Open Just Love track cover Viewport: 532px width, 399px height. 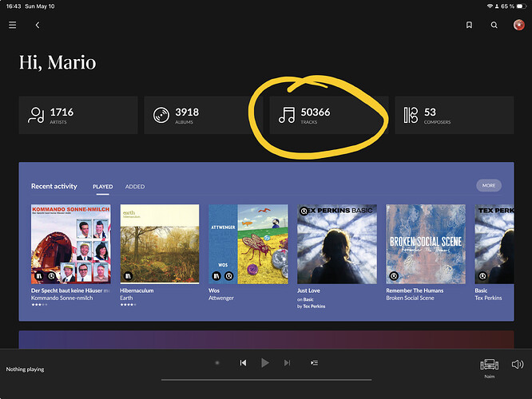[x=337, y=244]
